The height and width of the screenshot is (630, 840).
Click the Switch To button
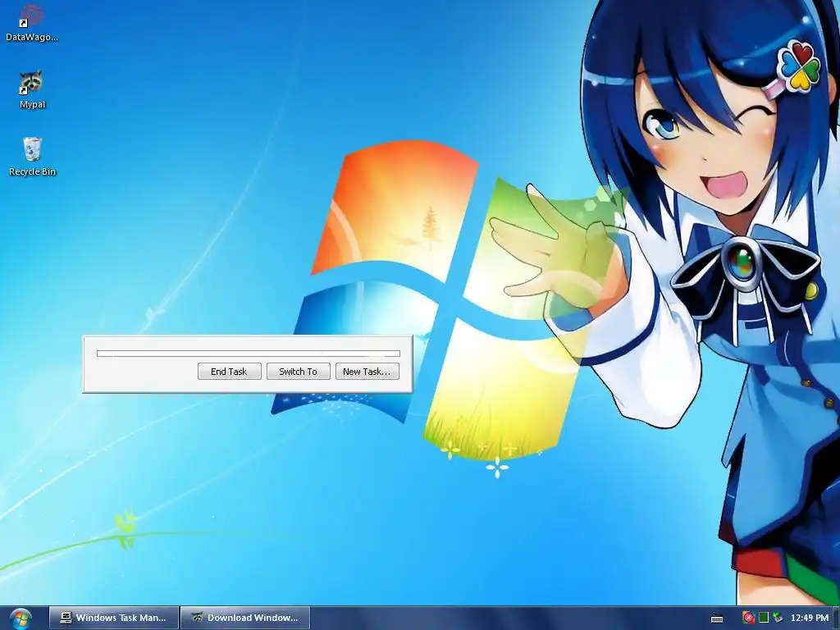pyautogui.click(x=298, y=372)
